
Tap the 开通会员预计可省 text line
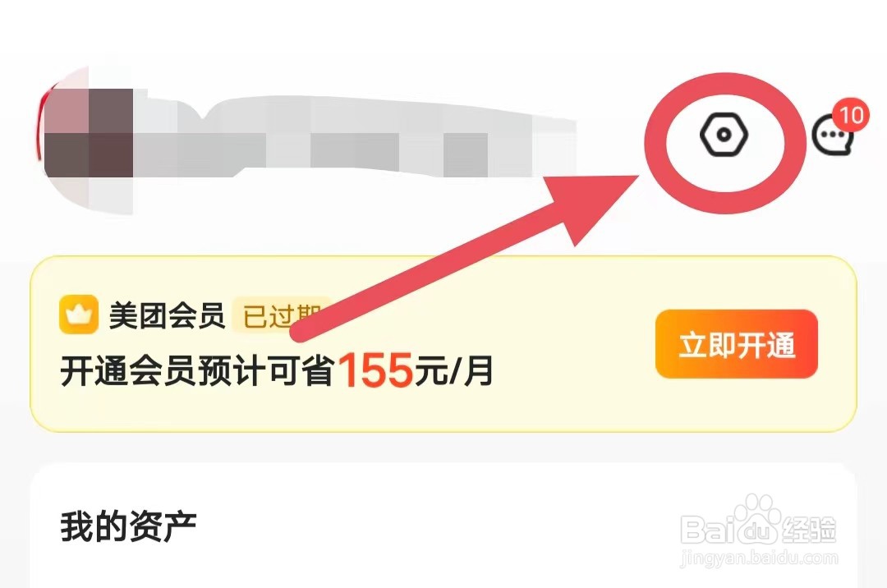[196, 371]
